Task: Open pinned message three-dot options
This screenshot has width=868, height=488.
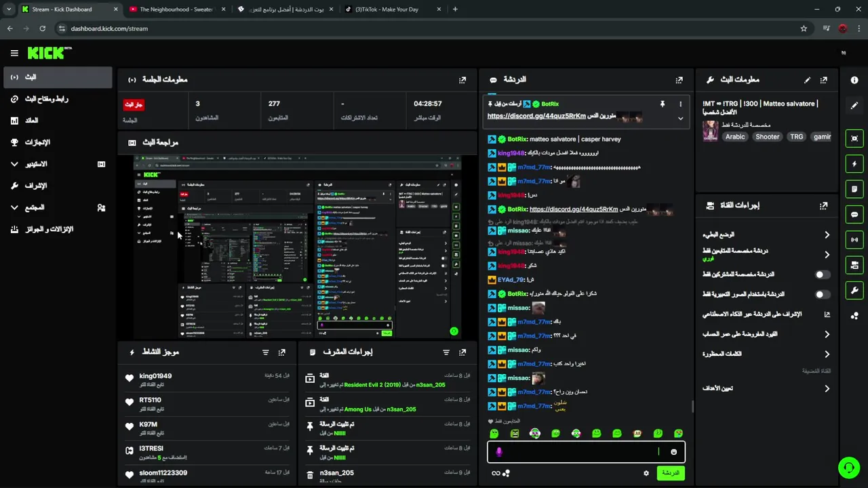Action: tap(680, 104)
